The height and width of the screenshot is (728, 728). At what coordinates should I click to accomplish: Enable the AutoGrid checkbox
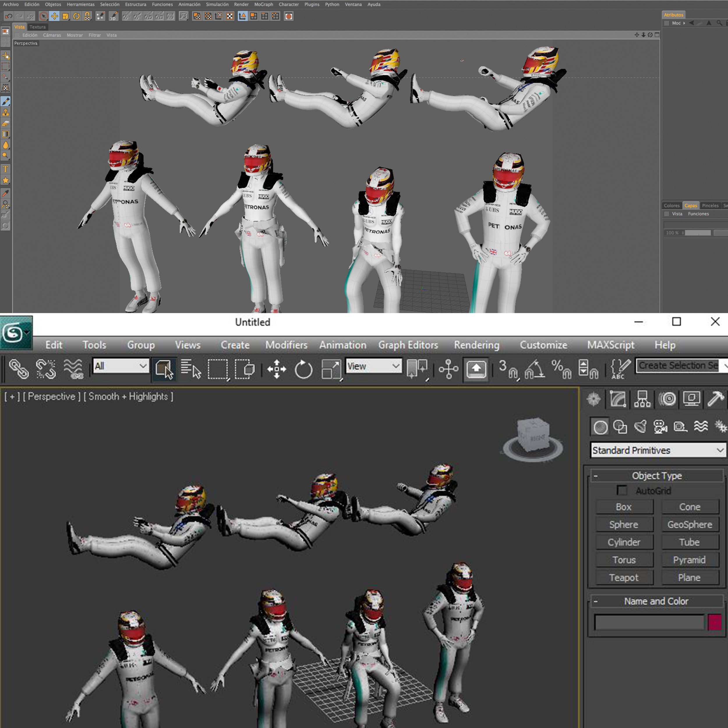coord(622,490)
